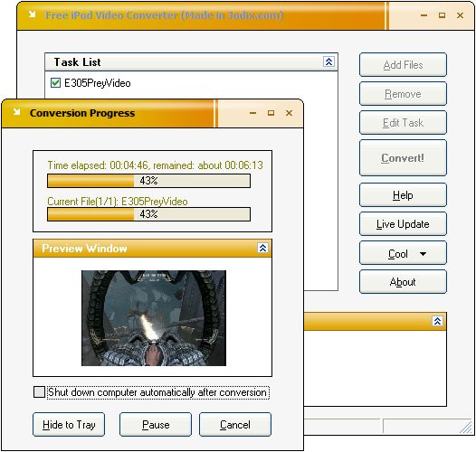Screen dimensions: 476x452
Task: Click the Edit Task button
Action: 403,123
